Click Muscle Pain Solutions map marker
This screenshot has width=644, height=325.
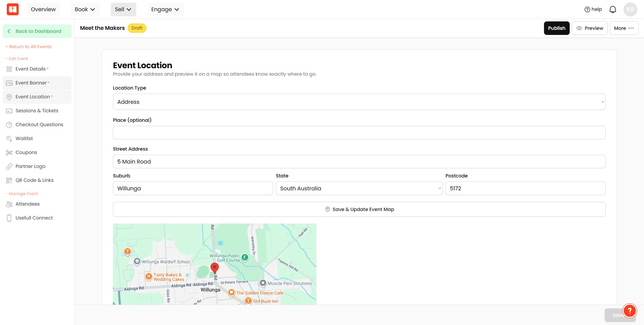point(263,283)
